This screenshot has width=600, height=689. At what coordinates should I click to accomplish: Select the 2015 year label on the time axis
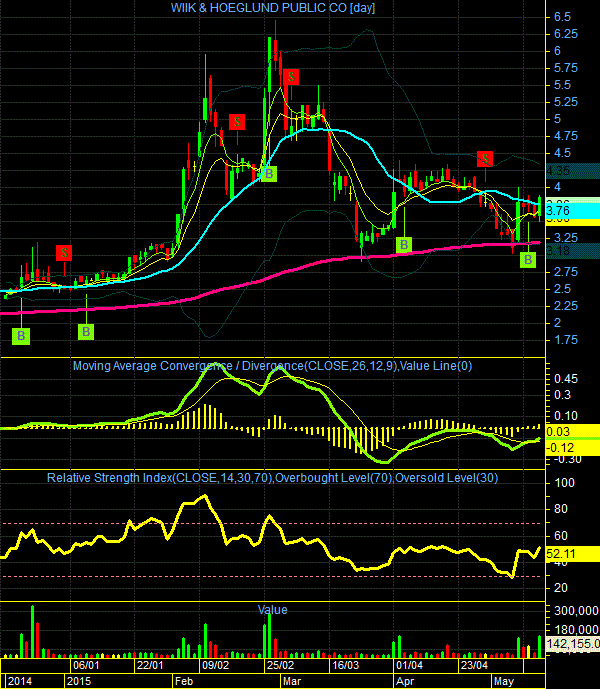click(x=78, y=682)
